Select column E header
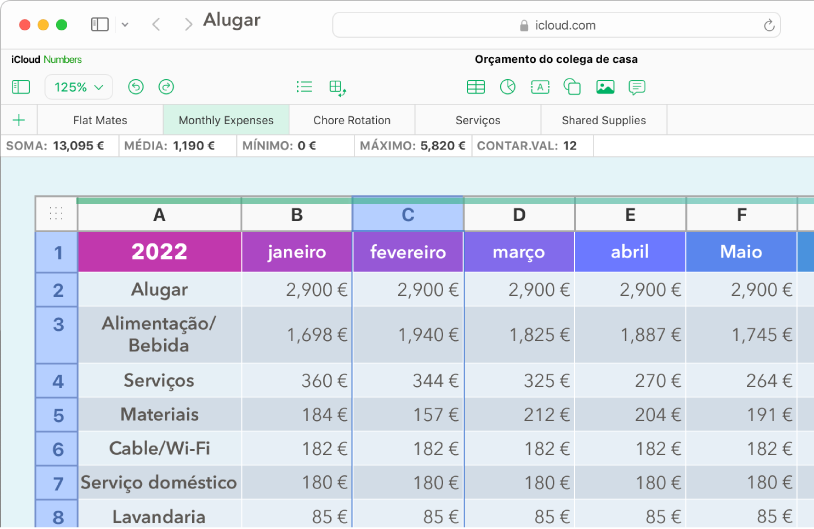814x529 pixels. point(630,215)
